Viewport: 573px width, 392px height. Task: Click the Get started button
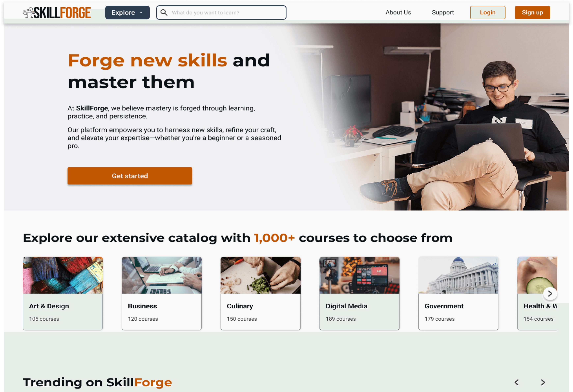pyautogui.click(x=130, y=176)
